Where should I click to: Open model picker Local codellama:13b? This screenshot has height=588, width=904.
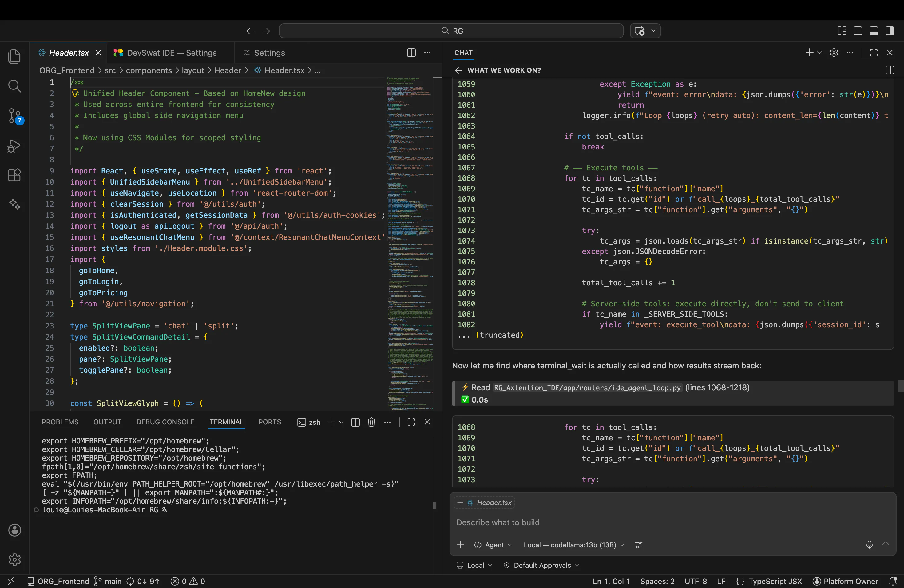click(x=574, y=545)
